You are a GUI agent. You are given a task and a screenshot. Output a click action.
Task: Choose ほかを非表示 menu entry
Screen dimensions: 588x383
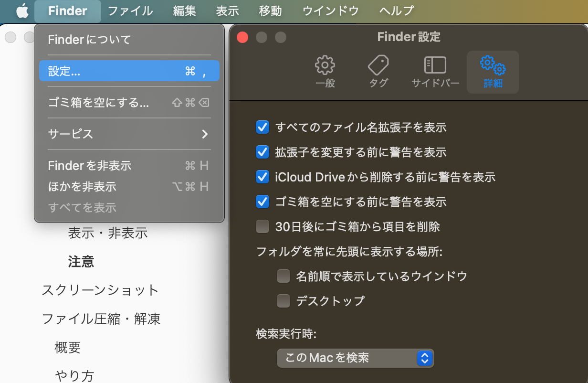[x=129, y=187]
